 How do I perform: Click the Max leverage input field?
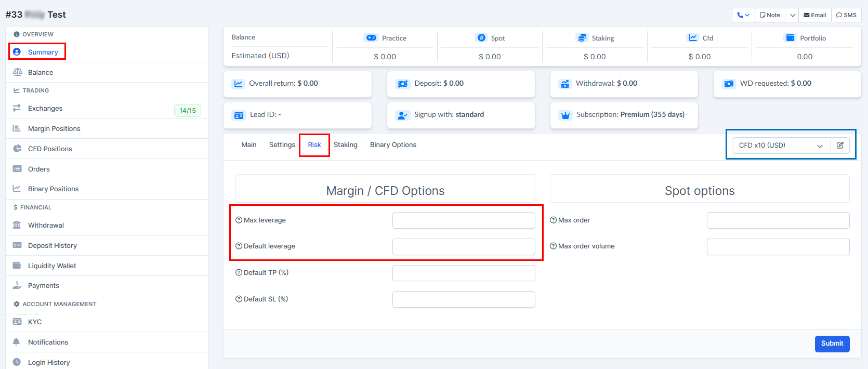pos(463,220)
